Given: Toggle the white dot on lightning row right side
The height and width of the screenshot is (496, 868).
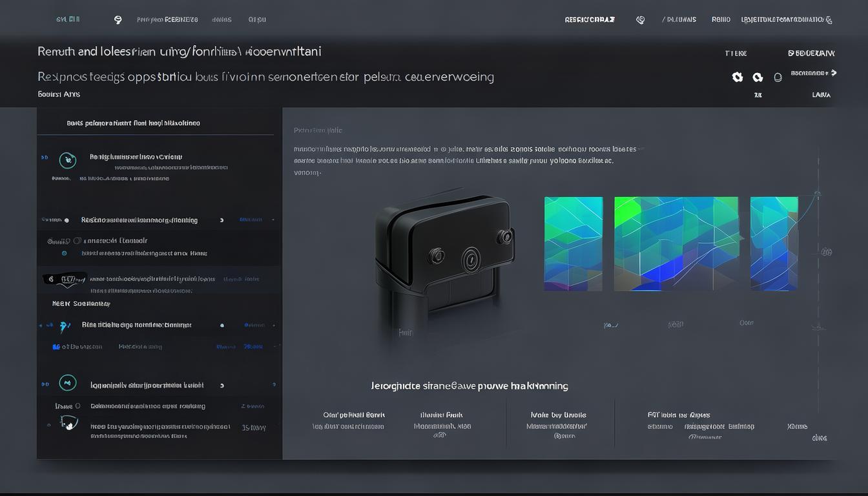Looking at the screenshot, I should click(x=222, y=325).
